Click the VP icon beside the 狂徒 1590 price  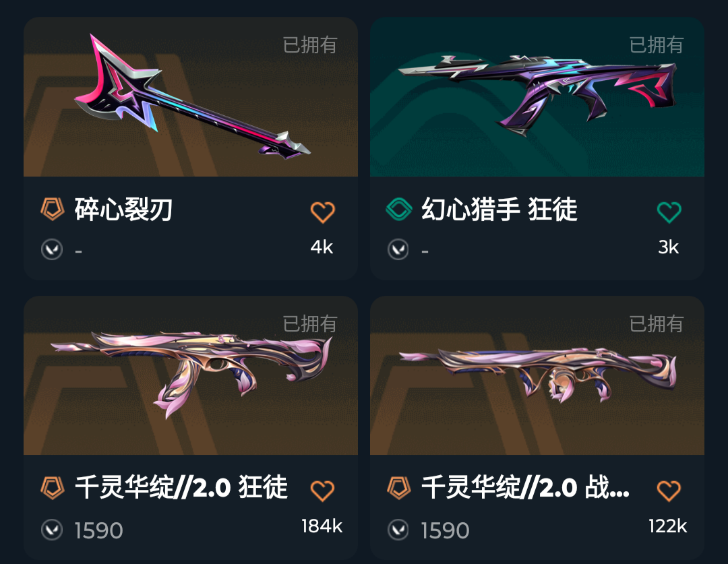coord(51,530)
